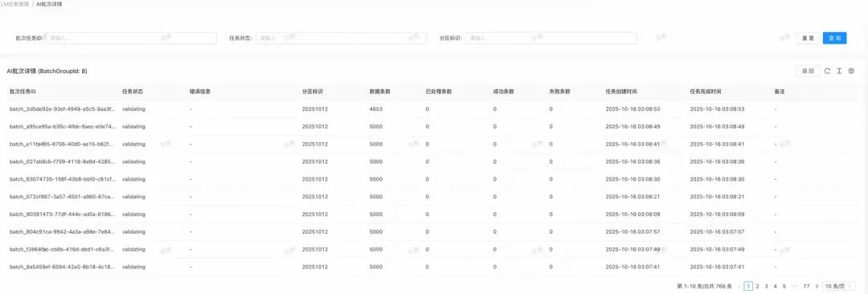
Task: Go to page 2 in pagination
Action: (757, 286)
